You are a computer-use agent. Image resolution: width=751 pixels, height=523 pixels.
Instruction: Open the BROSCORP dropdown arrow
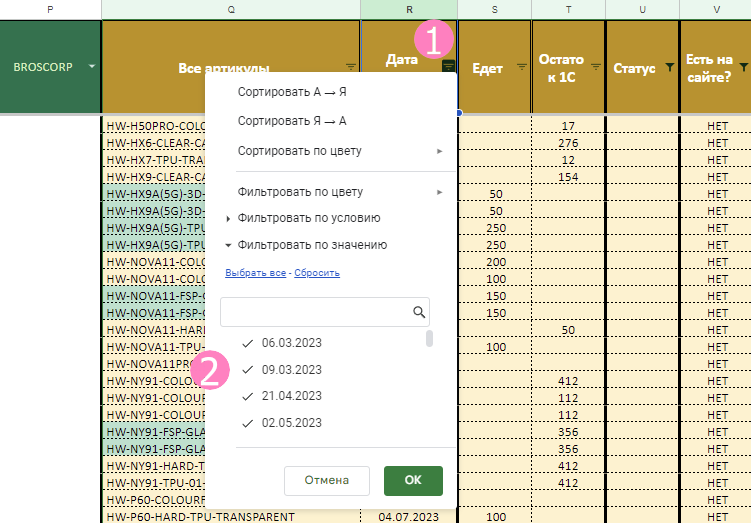pos(91,66)
